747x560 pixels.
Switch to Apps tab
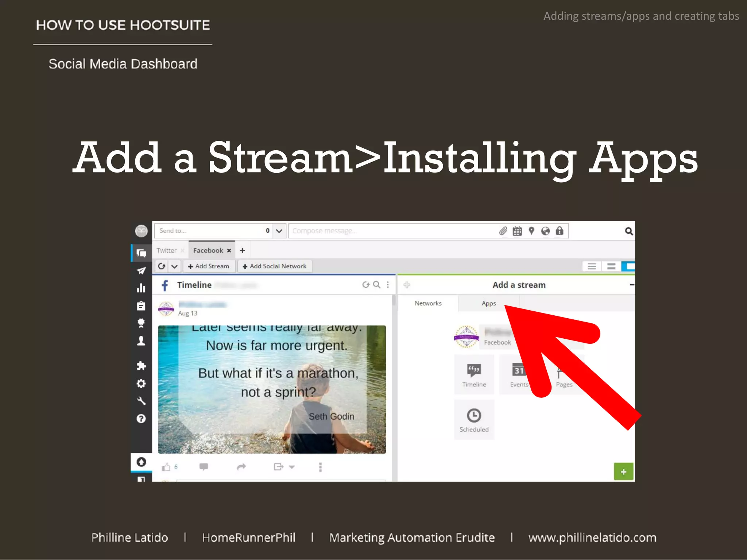489,303
